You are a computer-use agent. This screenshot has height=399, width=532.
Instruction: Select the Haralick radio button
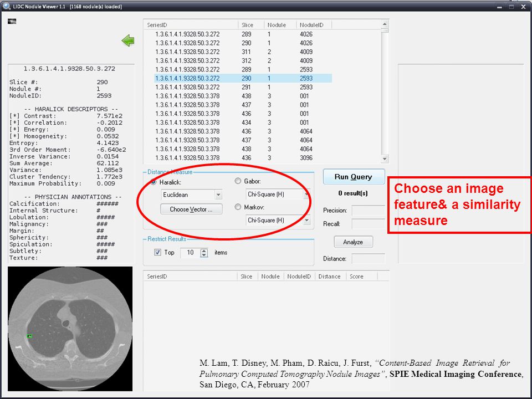pyautogui.click(x=154, y=182)
